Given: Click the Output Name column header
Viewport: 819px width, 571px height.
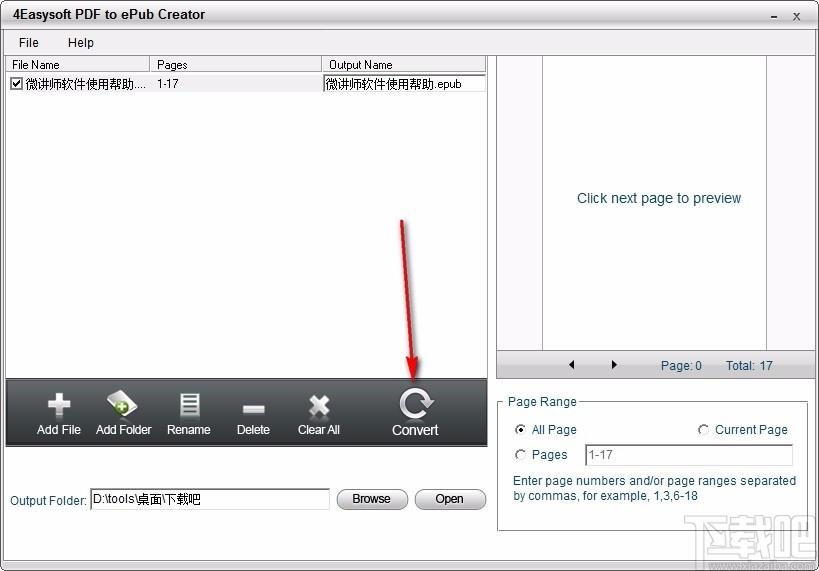Looking at the screenshot, I should pos(404,65).
